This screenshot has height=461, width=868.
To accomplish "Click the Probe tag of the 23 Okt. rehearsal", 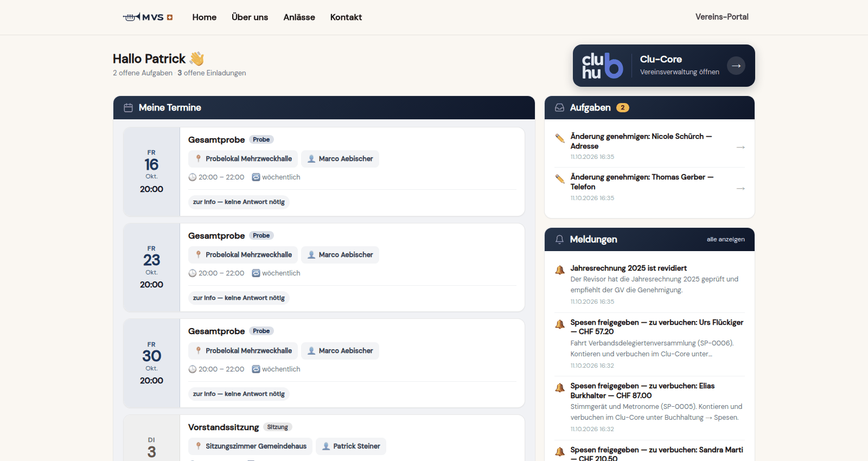I will click(261, 235).
